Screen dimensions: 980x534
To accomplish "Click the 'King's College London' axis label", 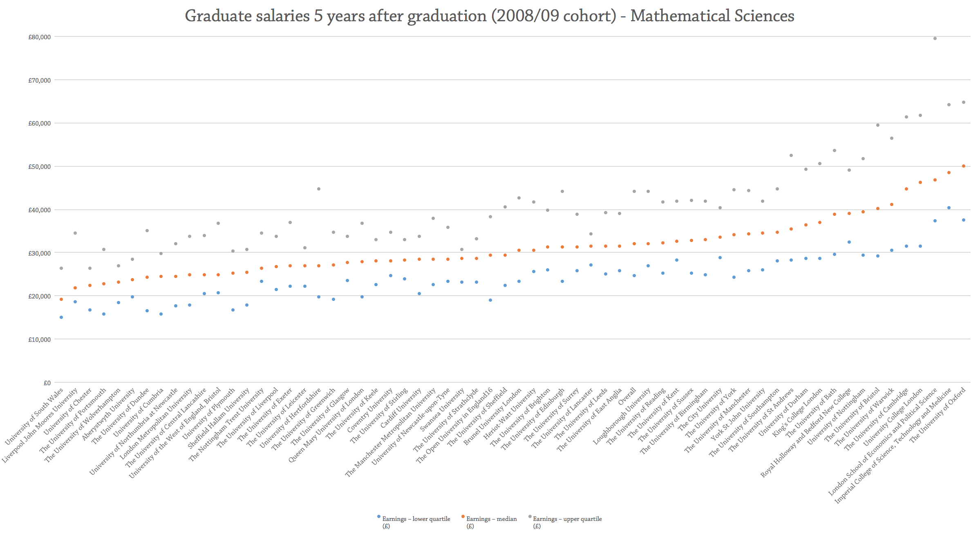I will [x=797, y=412].
